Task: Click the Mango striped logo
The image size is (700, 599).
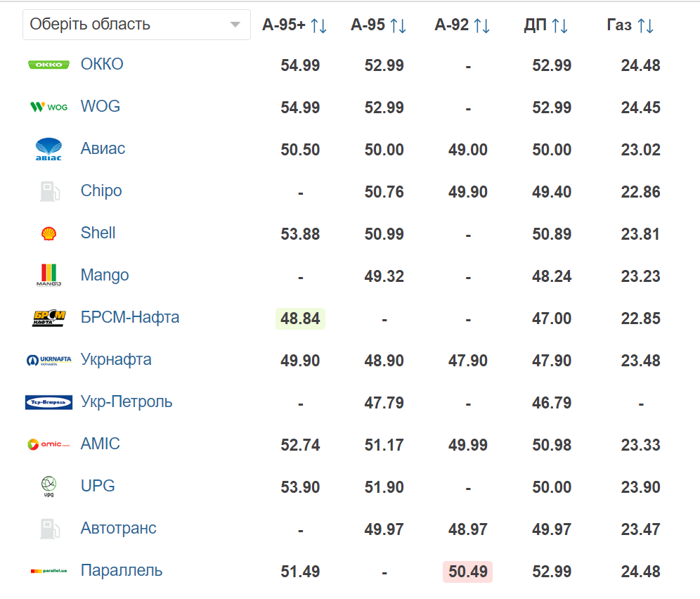Action: click(48, 275)
